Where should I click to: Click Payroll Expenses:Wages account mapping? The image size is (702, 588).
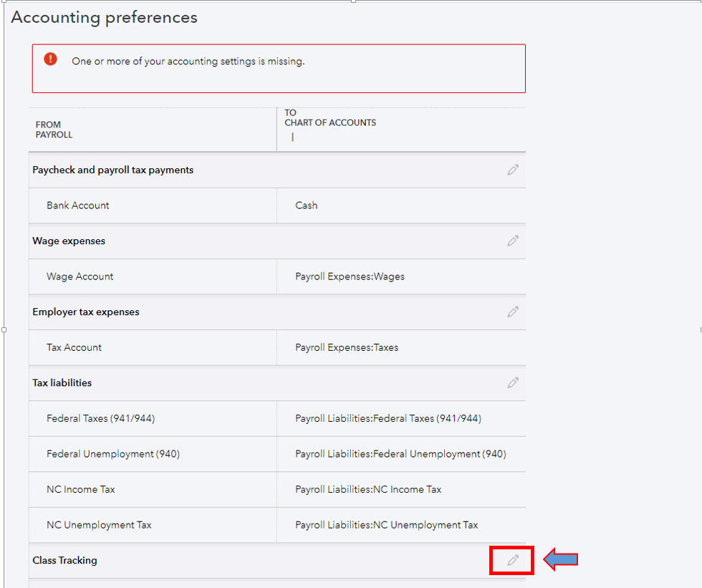pos(350,276)
